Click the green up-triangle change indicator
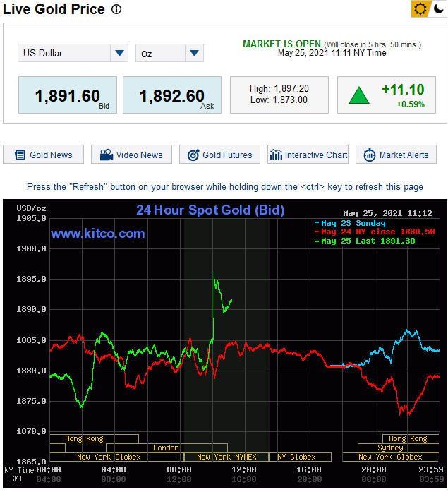The image size is (448, 492). [359, 96]
